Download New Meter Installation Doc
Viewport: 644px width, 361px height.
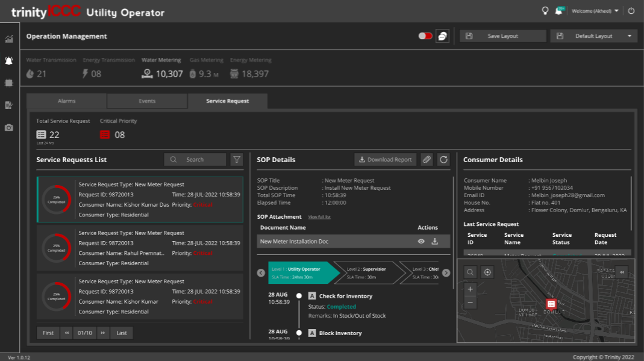click(434, 242)
